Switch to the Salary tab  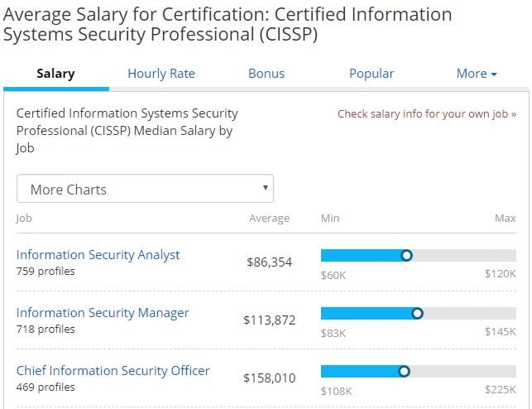[55, 74]
